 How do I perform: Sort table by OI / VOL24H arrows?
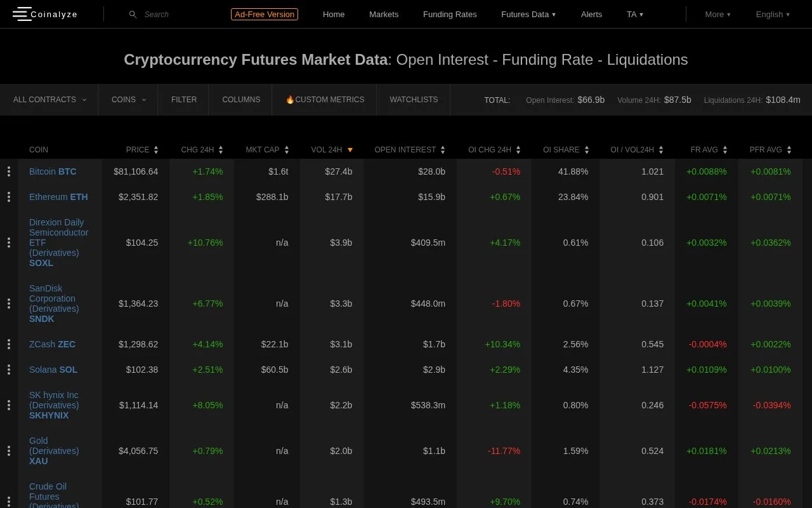pyautogui.click(x=661, y=150)
